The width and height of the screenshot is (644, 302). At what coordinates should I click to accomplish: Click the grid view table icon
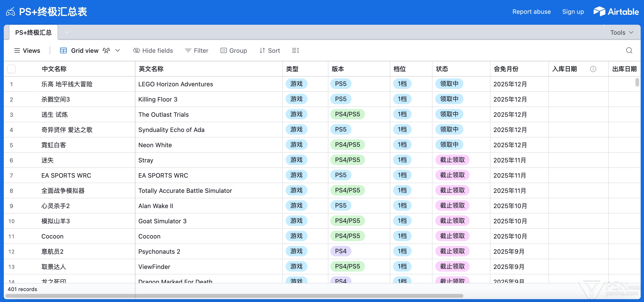click(63, 51)
